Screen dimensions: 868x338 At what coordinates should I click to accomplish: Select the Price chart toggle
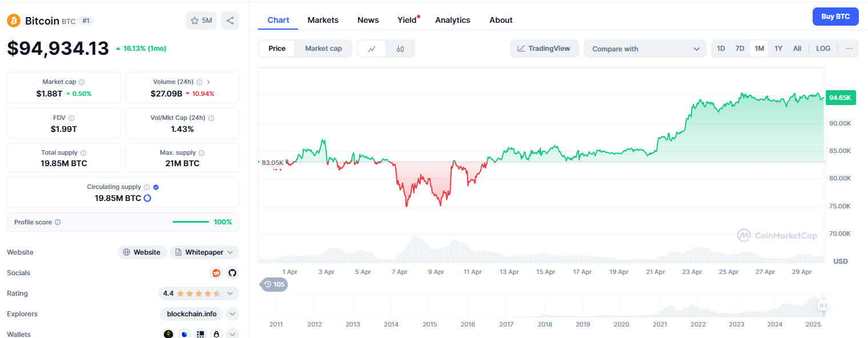[277, 49]
